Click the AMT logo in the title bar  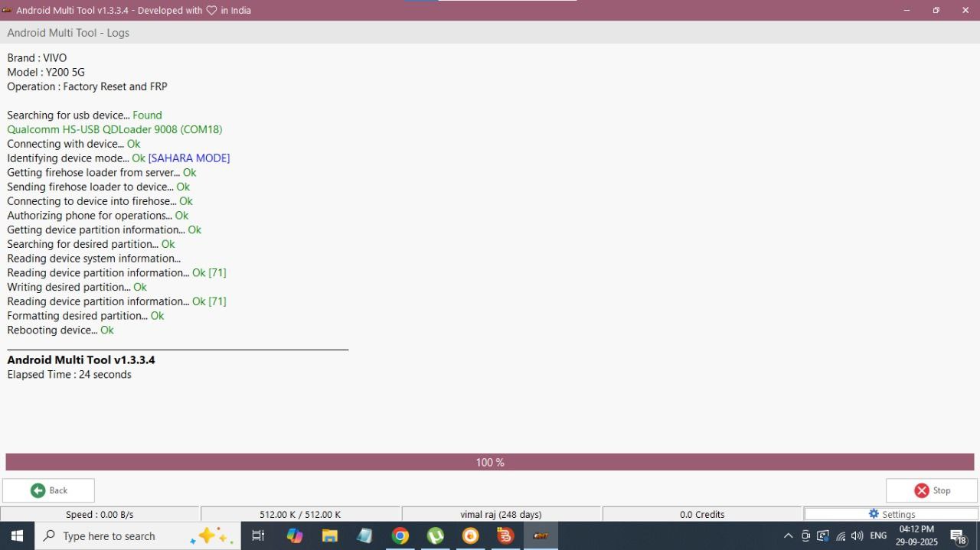[8, 10]
